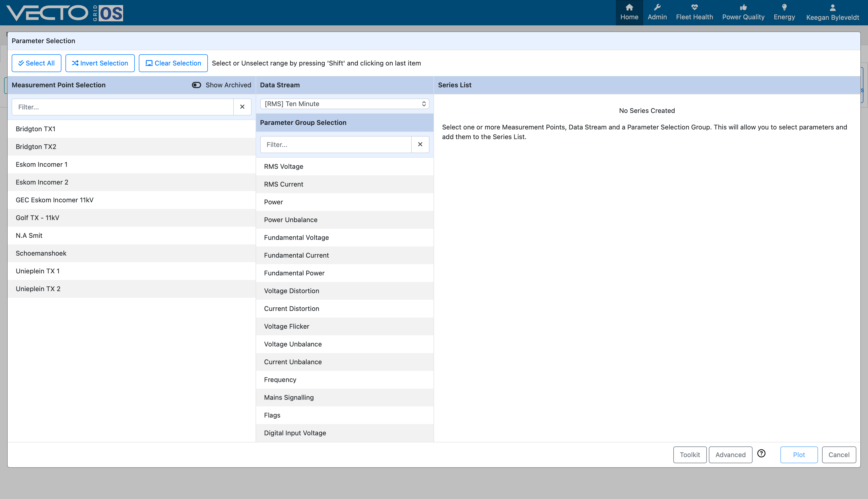Choose Voltage Flicker group

345,327
